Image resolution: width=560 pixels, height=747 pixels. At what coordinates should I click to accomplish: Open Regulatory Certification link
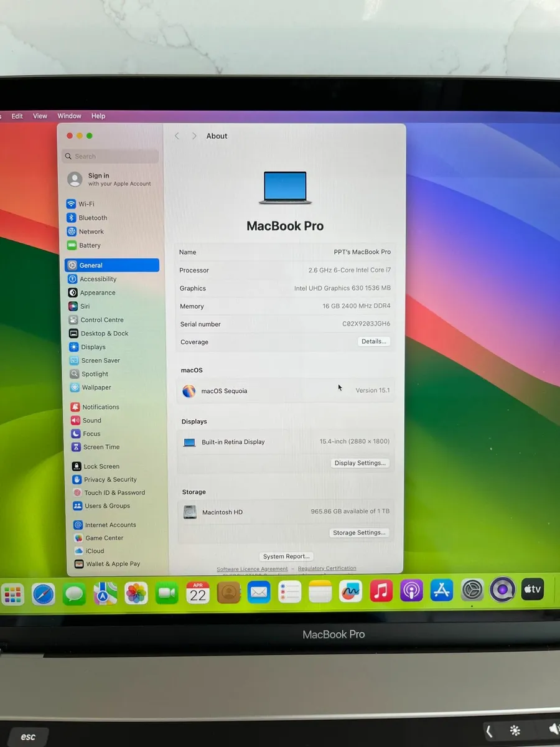(x=327, y=568)
